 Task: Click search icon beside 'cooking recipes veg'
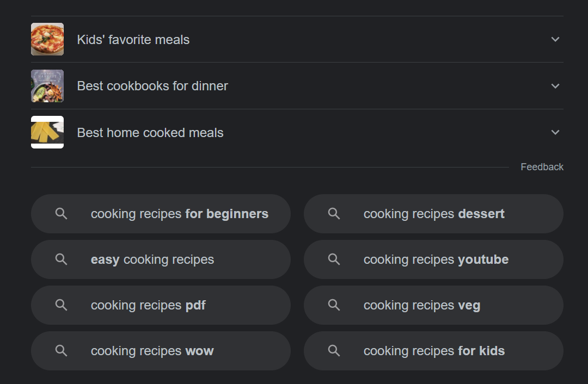coord(334,305)
